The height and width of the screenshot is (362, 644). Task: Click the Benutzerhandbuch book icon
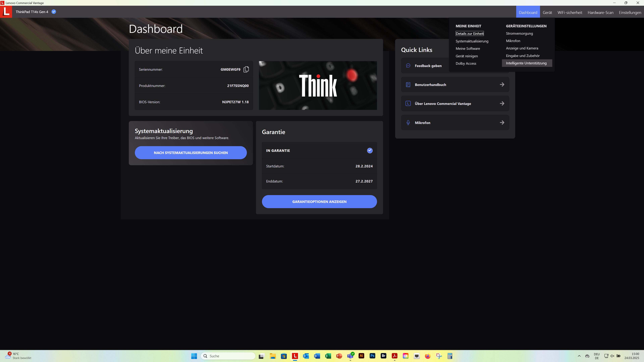pyautogui.click(x=408, y=84)
